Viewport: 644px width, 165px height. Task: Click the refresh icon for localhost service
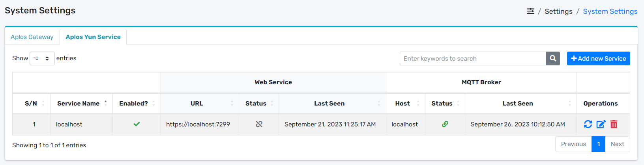[x=588, y=124]
